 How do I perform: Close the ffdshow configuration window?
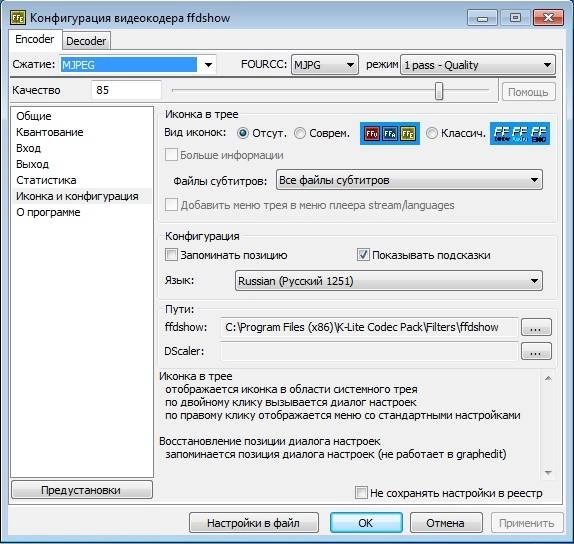[548, 18]
